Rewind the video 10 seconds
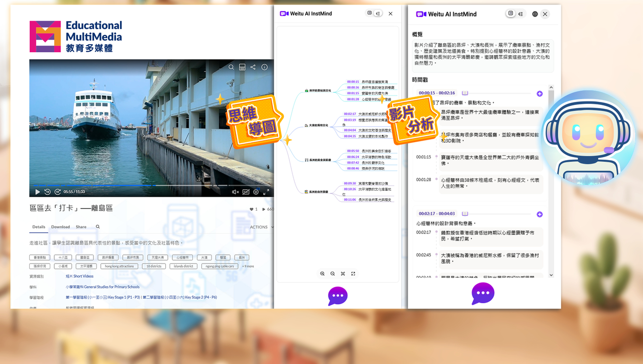Image resolution: width=643 pixels, height=364 pixels. pos(48,192)
